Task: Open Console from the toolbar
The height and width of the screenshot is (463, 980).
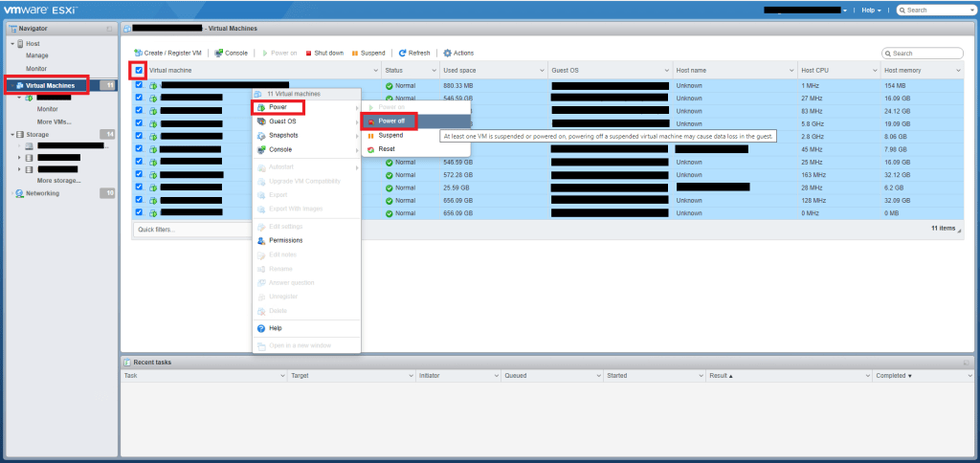Action: pyautogui.click(x=219, y=53)
